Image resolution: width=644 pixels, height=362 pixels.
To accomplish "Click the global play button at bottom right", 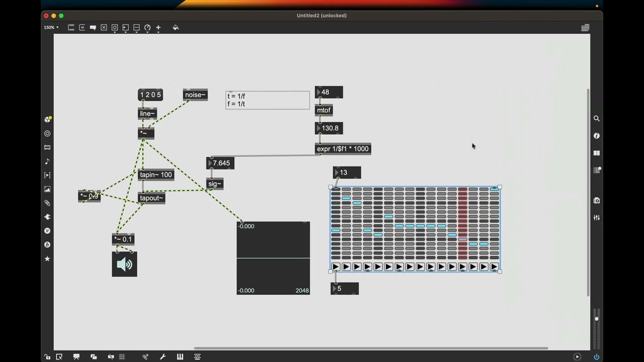I will [x=577, y=356].
